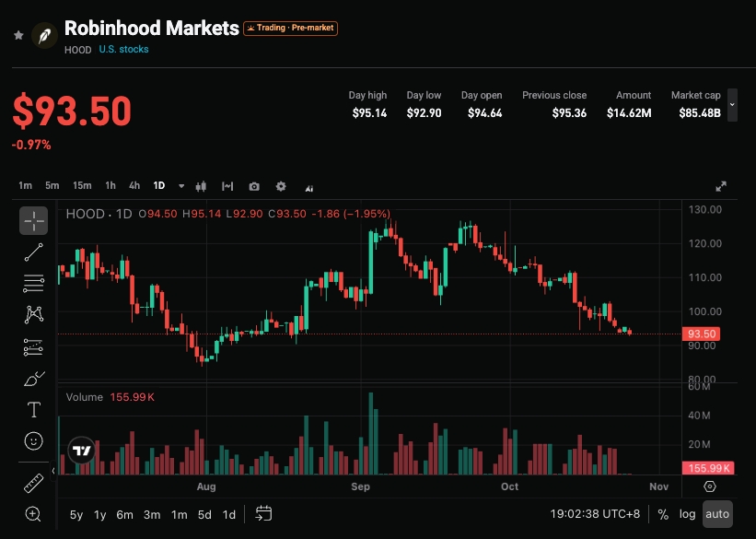Select the crosshair cursor tool
Screen dimensions: 756x539
tap(34, 220)
